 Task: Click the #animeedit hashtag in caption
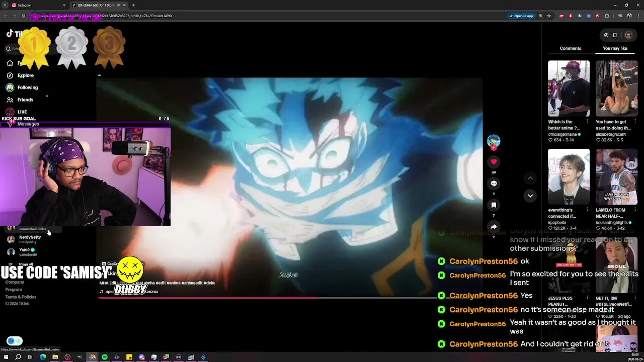tap(192, 283)
